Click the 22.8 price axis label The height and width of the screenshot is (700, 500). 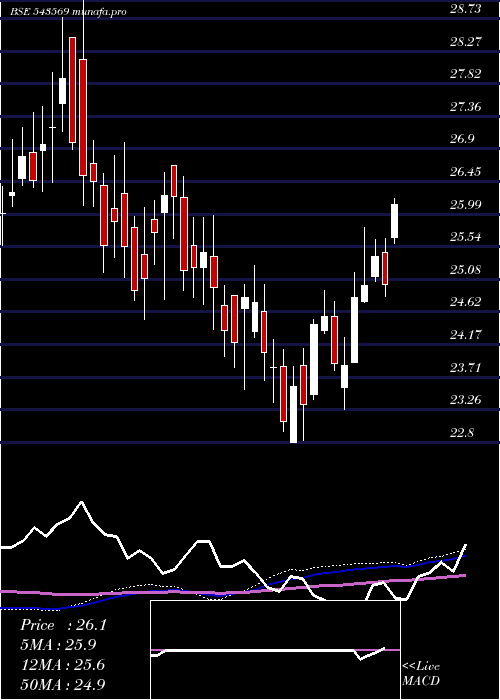pyautogui.click(x=462, y=433)
